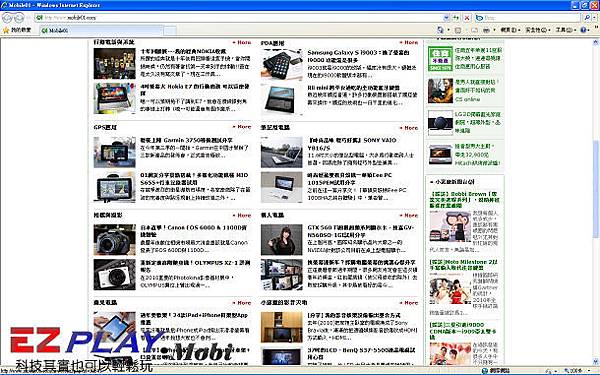Open the Canon EOS 600D & 1100D title

point(193,231)
